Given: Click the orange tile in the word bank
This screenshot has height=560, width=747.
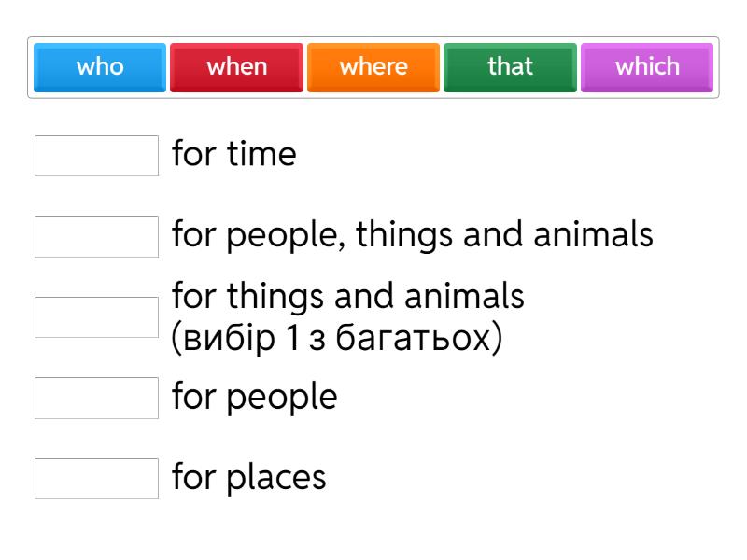Looking at the screenshot, I should point(373,67).
